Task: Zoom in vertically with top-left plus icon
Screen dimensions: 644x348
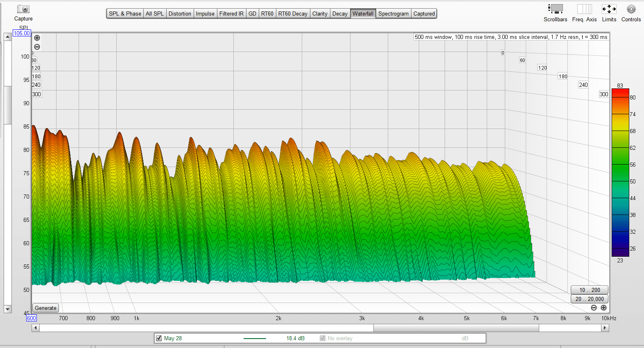Action: click(37, 38)
